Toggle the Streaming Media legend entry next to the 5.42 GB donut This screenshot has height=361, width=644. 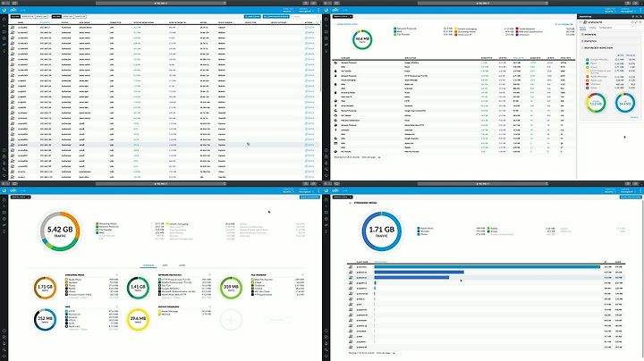(106, 224)
